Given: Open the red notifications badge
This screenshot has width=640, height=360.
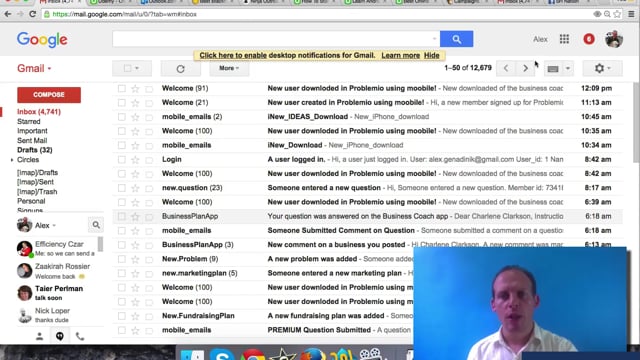Looking at the screenshot, I should 589,39.
